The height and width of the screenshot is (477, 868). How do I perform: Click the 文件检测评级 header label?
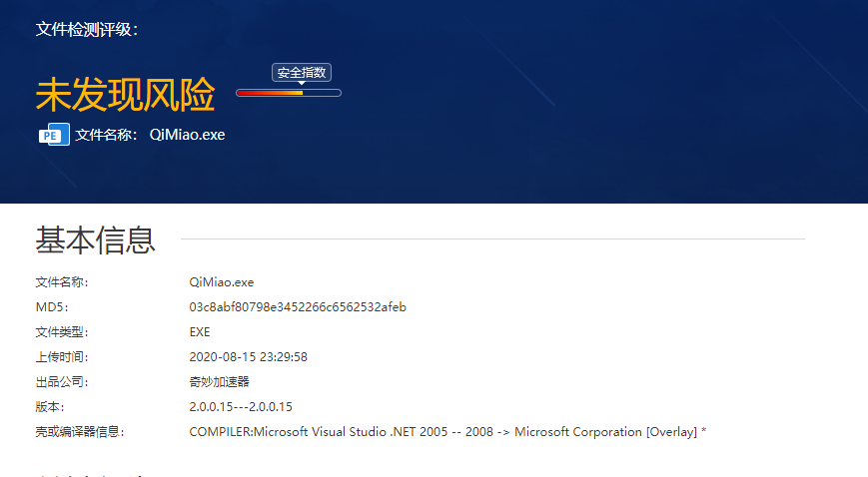[86, 30]
